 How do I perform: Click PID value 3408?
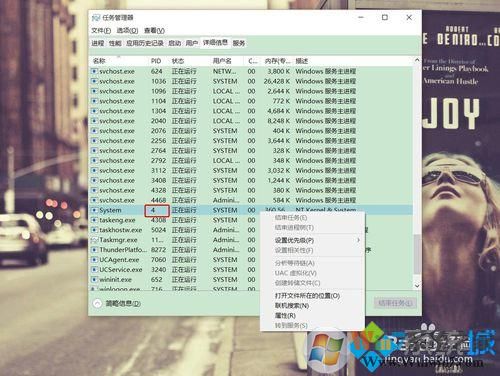tap(158, 181)
